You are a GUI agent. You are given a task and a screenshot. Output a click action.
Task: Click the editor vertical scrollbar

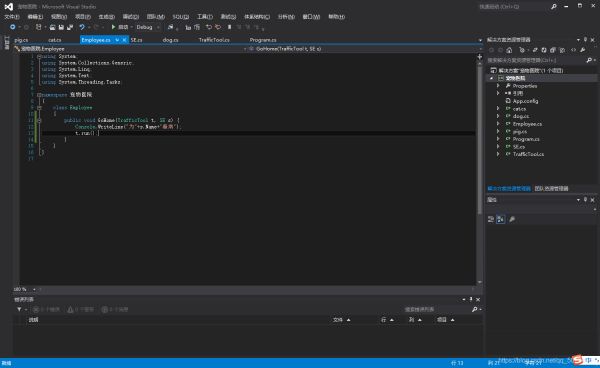(479, 169)
